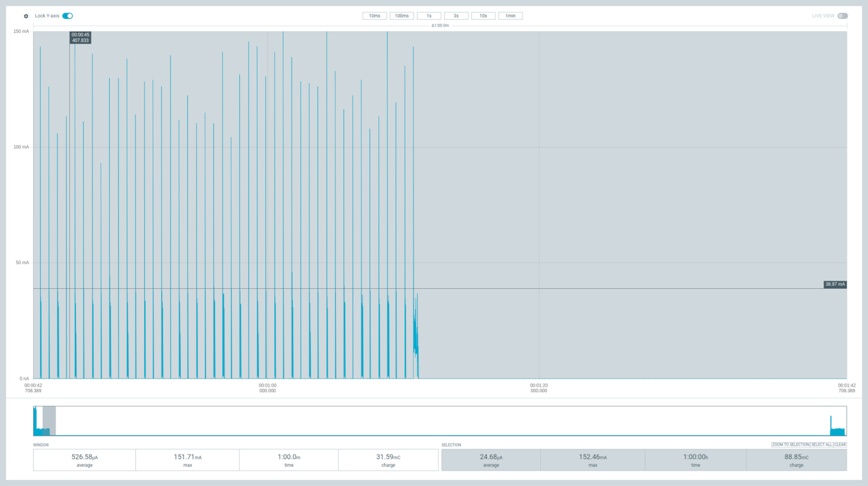Click the 150 mA y-axis label
Screen dimensions: 868x486
(21, 31)
